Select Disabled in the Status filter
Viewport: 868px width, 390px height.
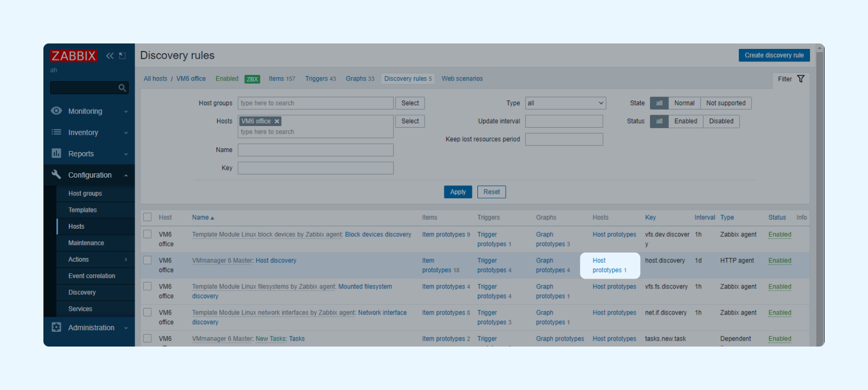721,121
